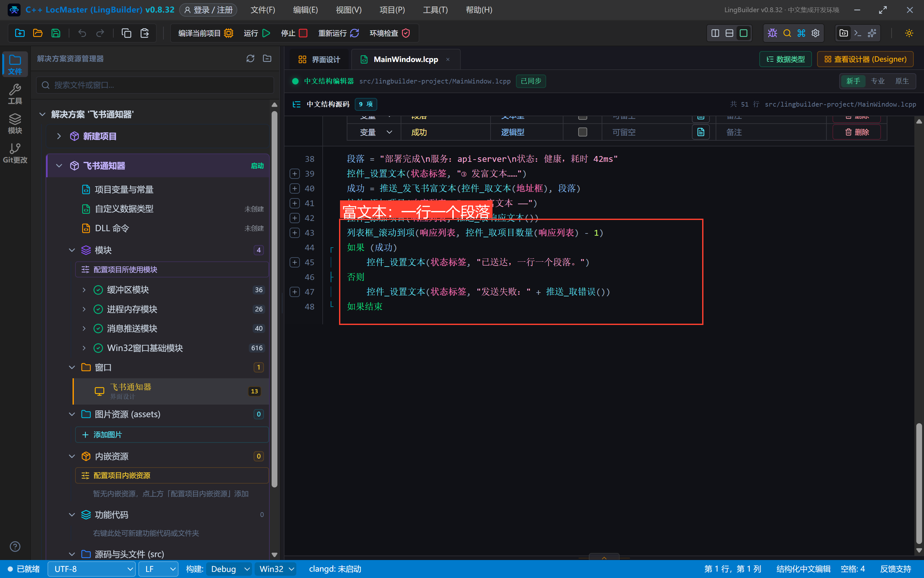Click the orange open folder icon
The width and height of the screenshot is (924, 578).
38,33
